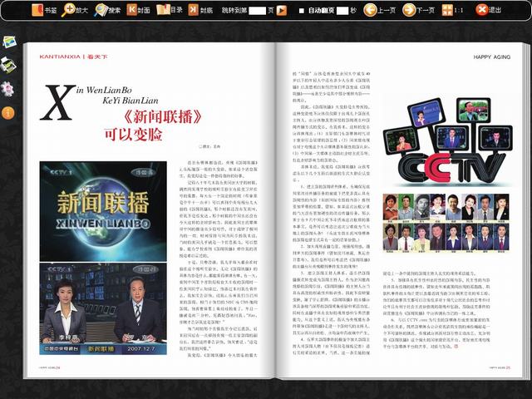Click the 新闻联播 globe title image
Viewport: 532px width, 399px height.
click(x=103, y=211)
